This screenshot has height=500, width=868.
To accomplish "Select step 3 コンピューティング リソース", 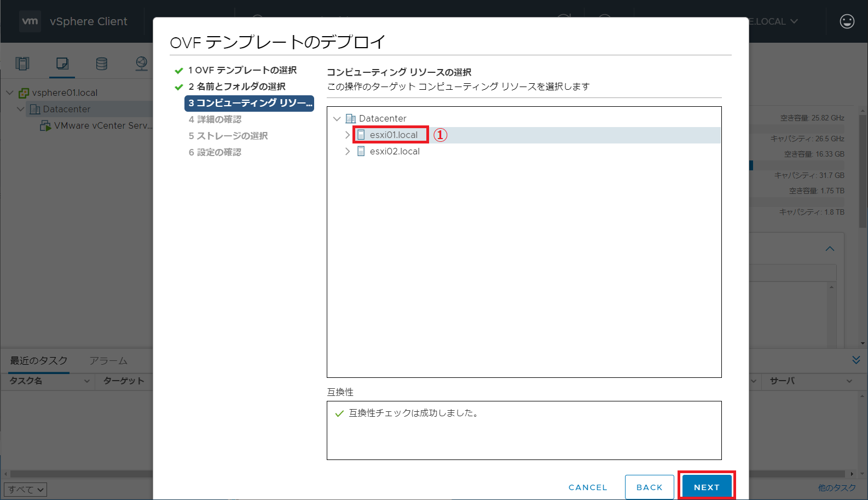I will 249,103.
